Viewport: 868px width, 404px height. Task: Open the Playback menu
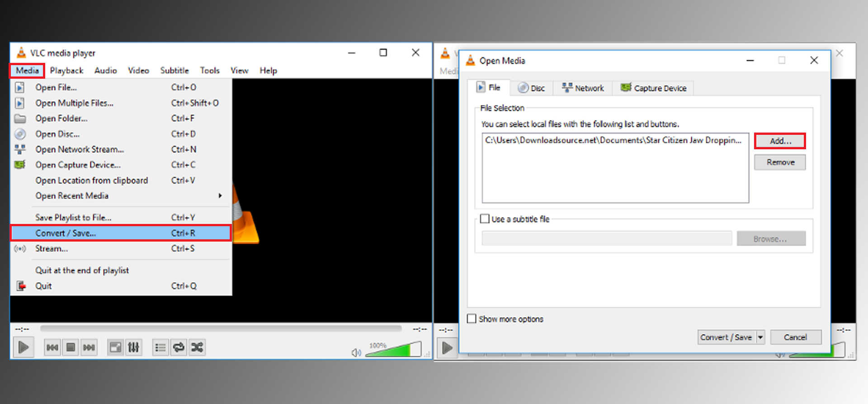66,71
